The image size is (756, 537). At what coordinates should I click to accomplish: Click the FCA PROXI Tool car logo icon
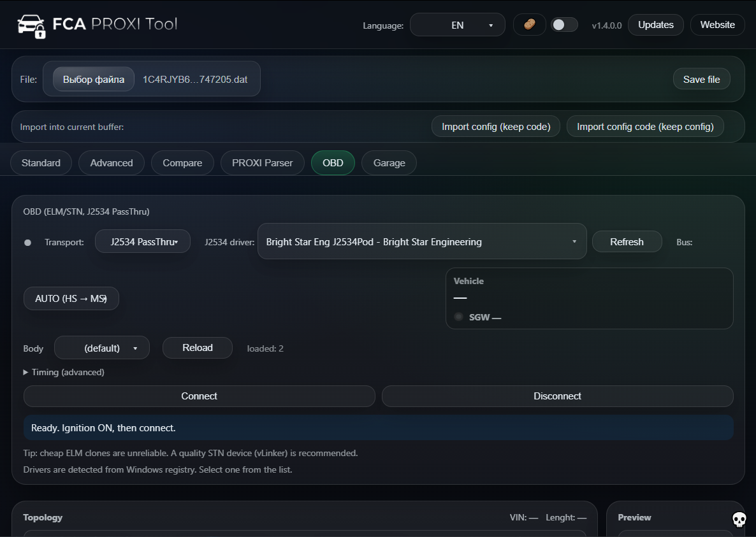(x=31, y=24)
